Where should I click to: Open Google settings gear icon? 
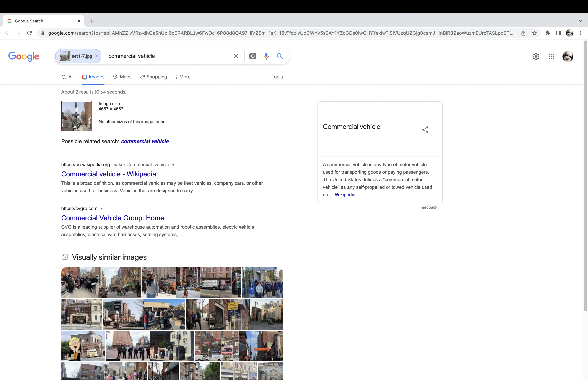536,56
